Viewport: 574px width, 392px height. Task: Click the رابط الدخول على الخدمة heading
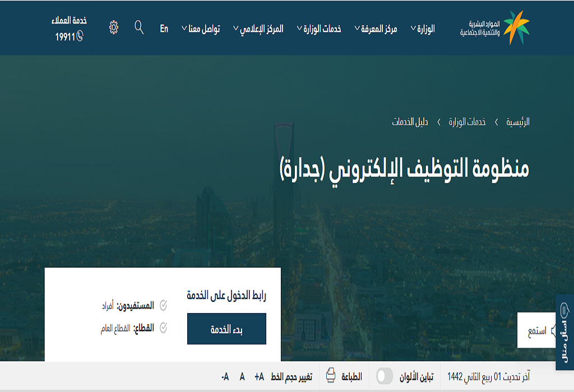[226, 295]
